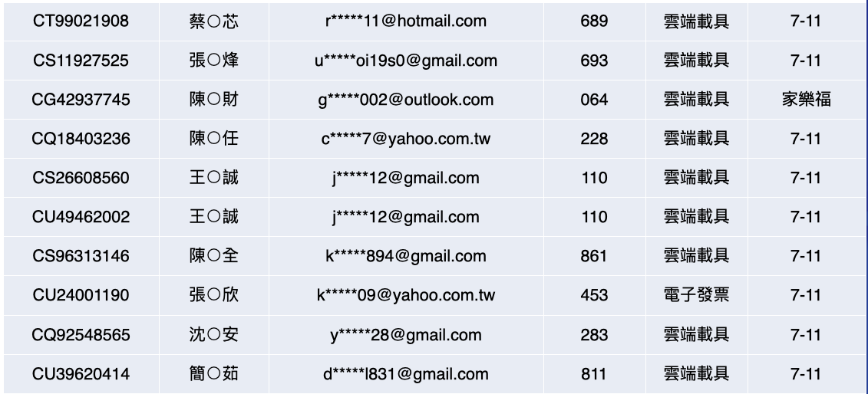Click email d*****l831@gmail.com
Viewport: 868px width, 394px height.
point(406,374)
